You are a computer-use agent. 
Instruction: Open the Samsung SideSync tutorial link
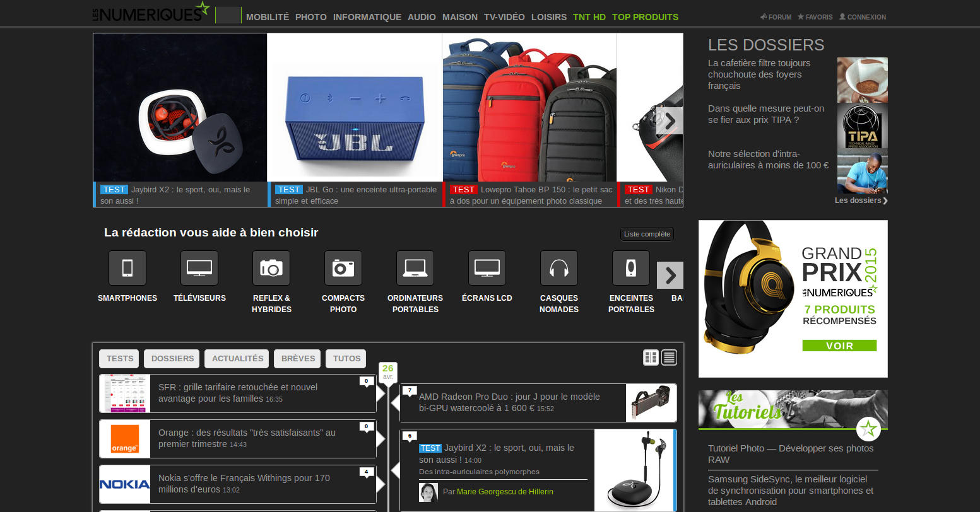click(791, 491)
